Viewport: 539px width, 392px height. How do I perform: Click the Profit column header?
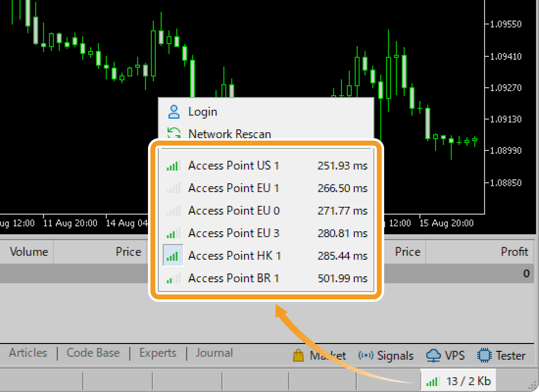[514, 252]
